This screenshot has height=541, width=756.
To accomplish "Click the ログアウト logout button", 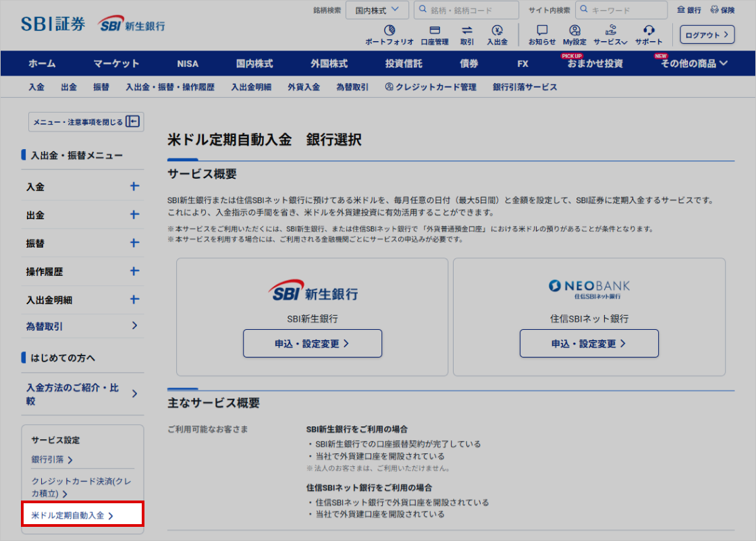I will (x=707, y=35).
